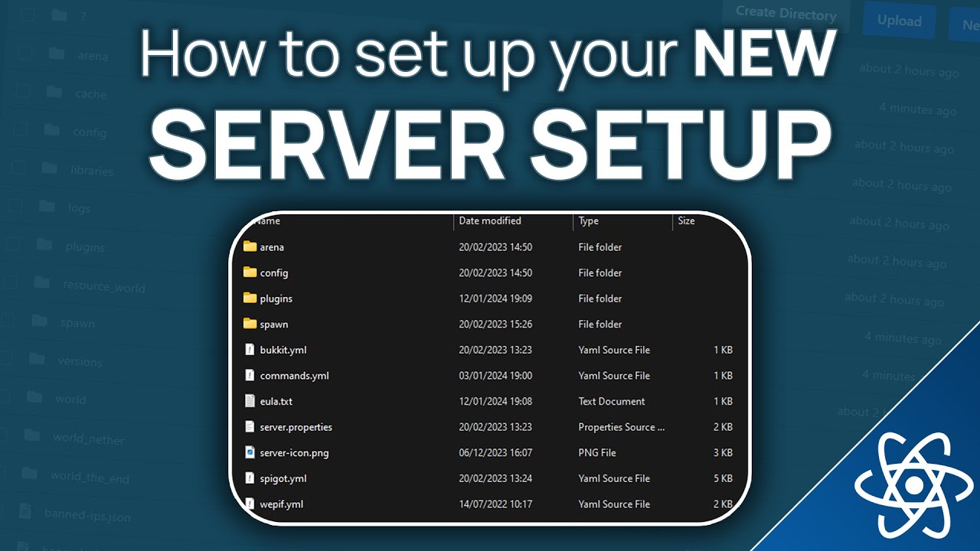Click the date 12/01/2024 19:09 in the plugins row

[x=495, y=298]
